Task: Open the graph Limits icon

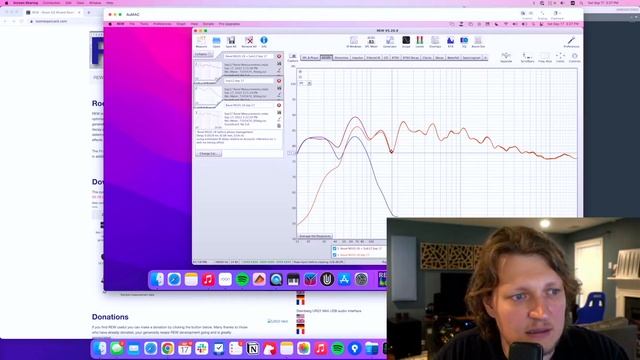Action: coord(560,57)
